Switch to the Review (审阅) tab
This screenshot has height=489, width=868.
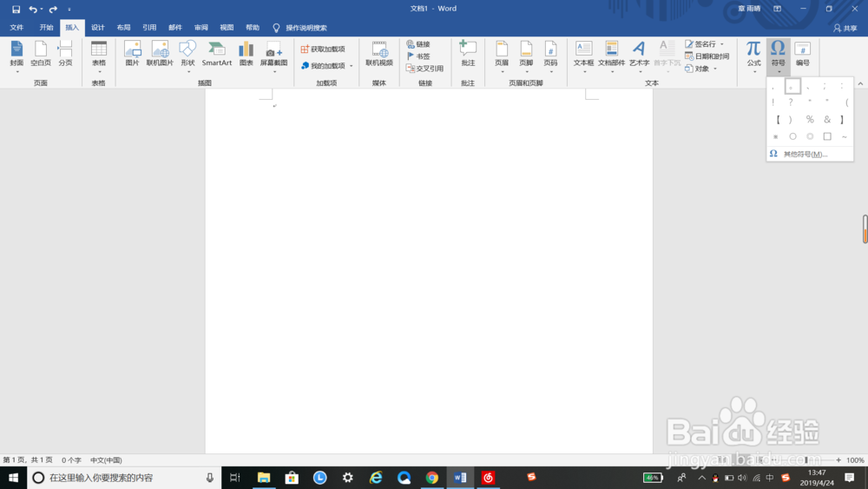click(201, 28)
